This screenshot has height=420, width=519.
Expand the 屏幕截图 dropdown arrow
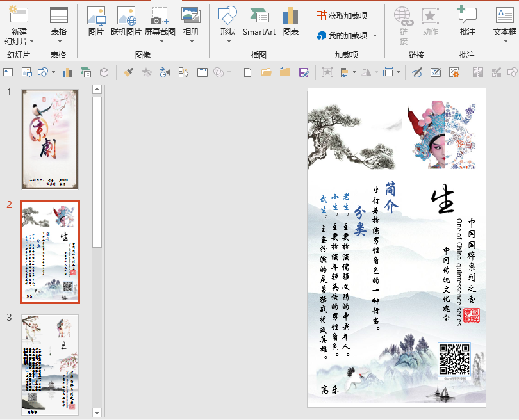[161, 42]
